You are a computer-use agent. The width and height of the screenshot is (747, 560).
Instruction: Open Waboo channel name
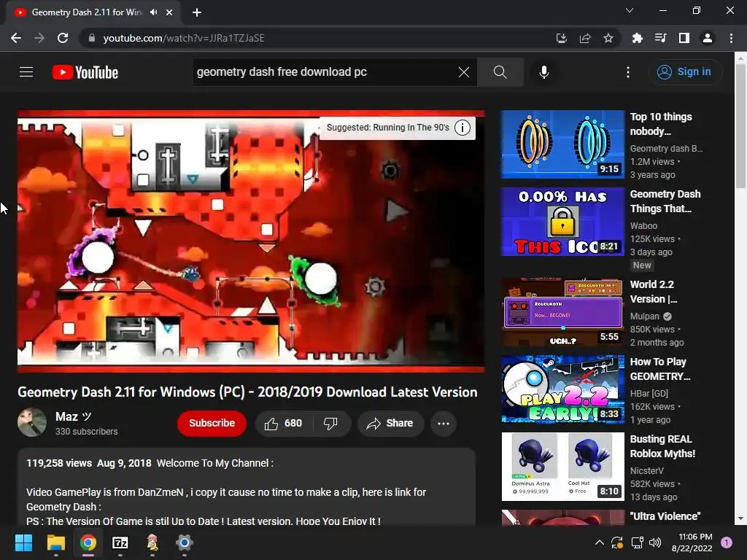643,226
